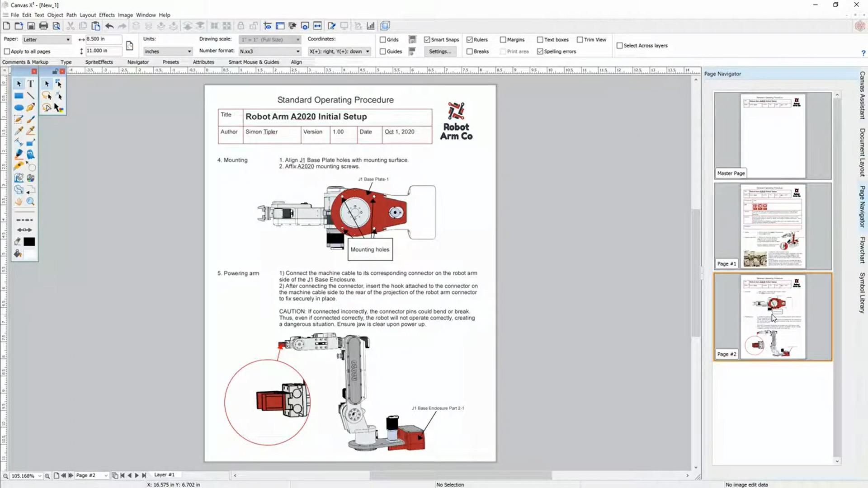This screenshot has height=488, width=868.
Task: Click the white fill color swatch
Action: 30,254
